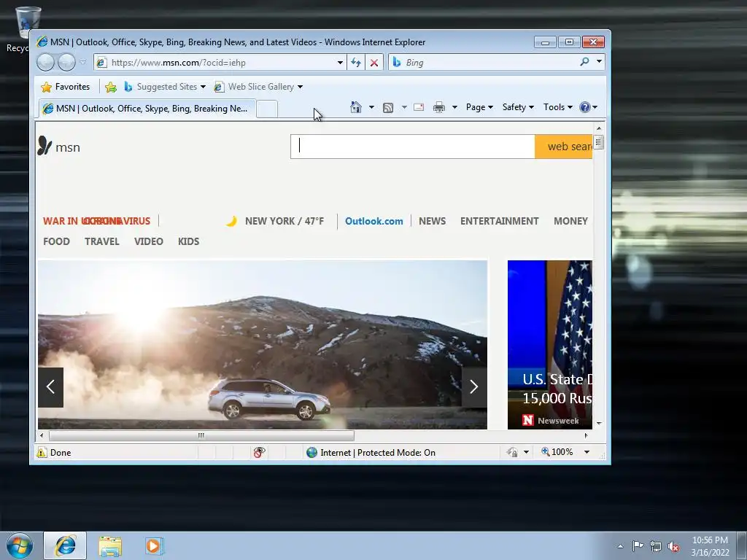
Task: Click the yellow warning icon in status bar
Action: tap(42, 452)
